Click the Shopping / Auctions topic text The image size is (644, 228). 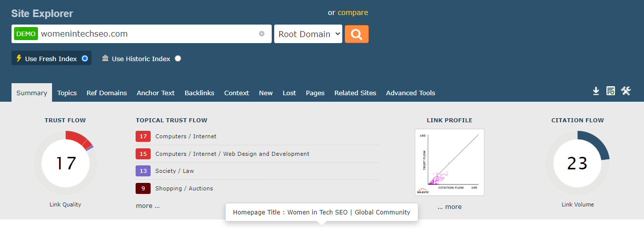[184, 188]
